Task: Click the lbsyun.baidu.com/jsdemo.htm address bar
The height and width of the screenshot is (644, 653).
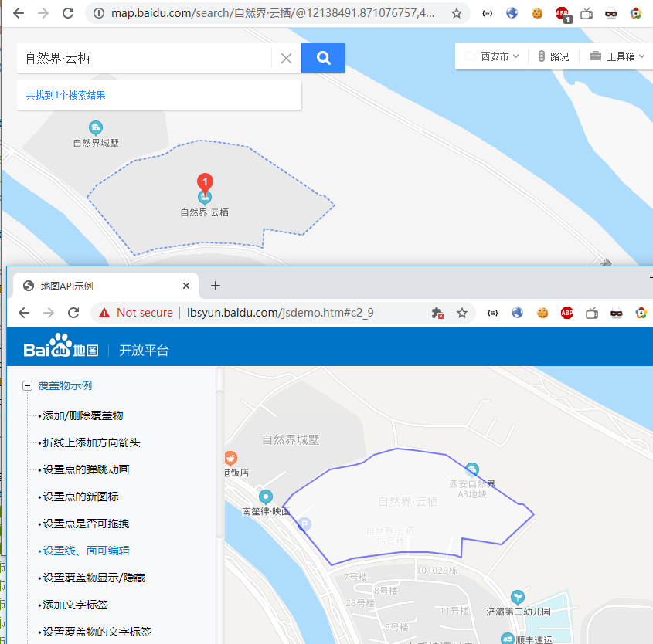Action: click(x=280, y=313)
